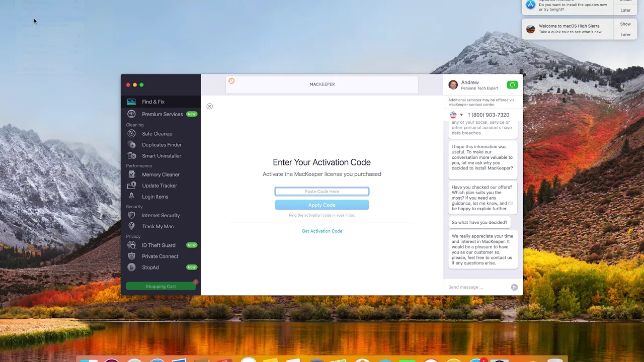Viewport: 644px width, 362px height.
Task: Close the activation code panel
Action: click(210, 106)
